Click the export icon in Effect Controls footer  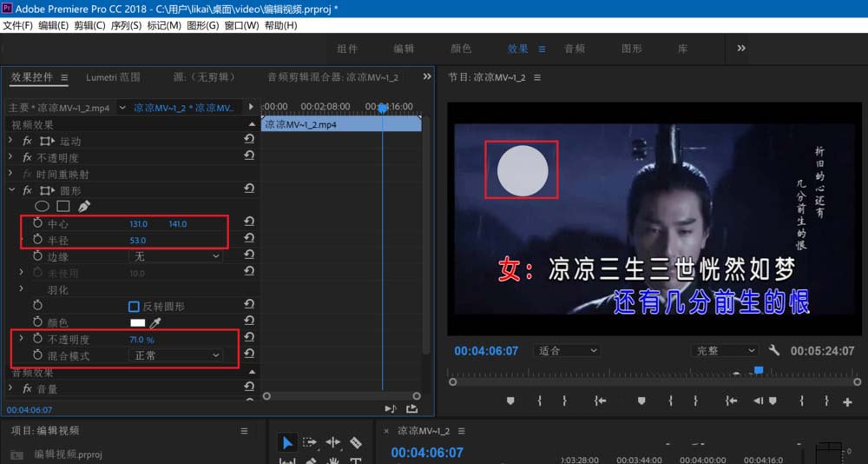click(411, 408)
